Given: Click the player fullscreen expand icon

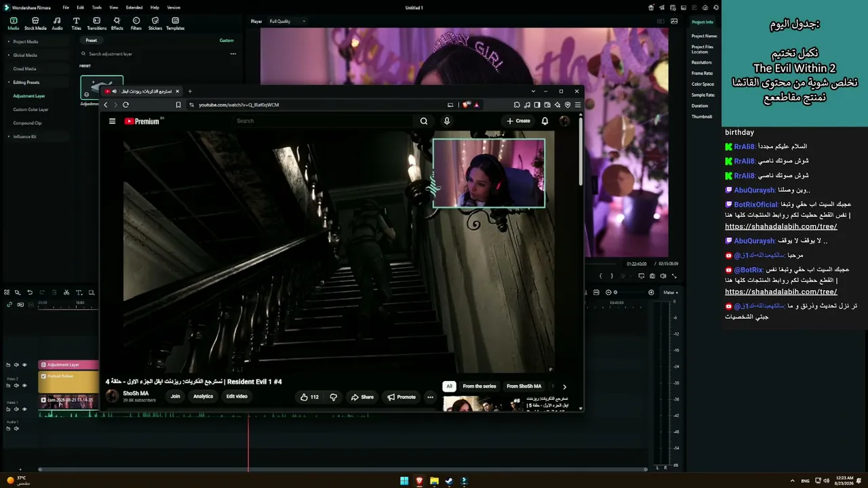Looking at the screenshot, I should pyautogui.click(x=674, y=276).
